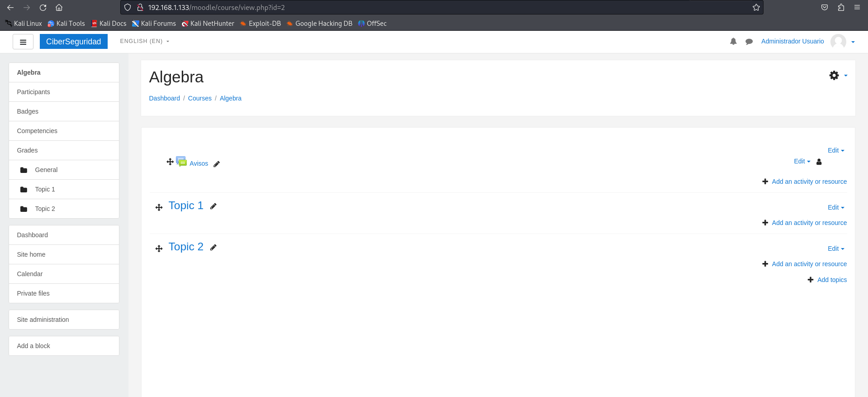
Task: Click the Courses breadcrumb link
Action: click(x=199, y=98)
